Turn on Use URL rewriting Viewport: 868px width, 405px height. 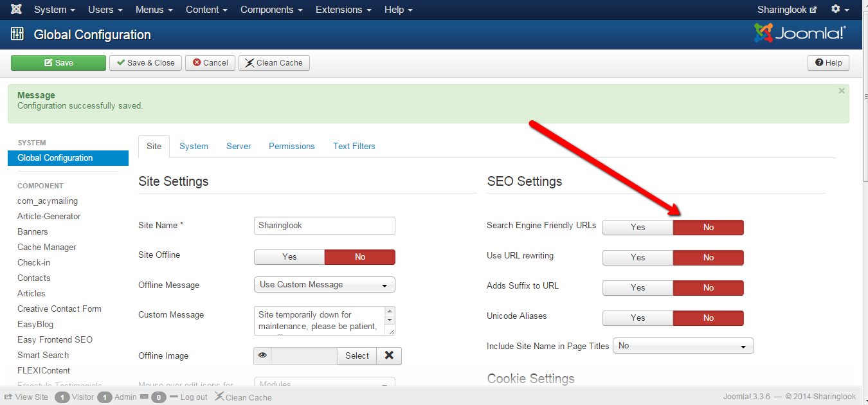tap(638, 258)
